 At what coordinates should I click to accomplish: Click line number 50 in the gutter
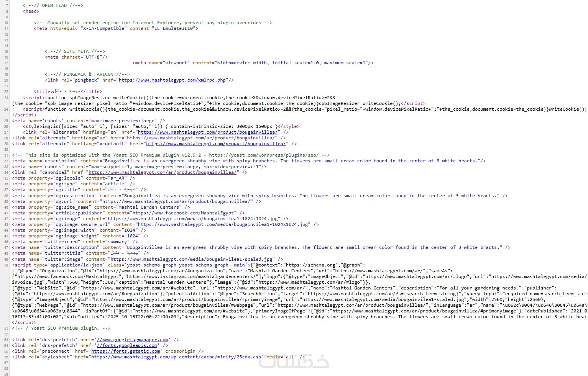(6, 265)
